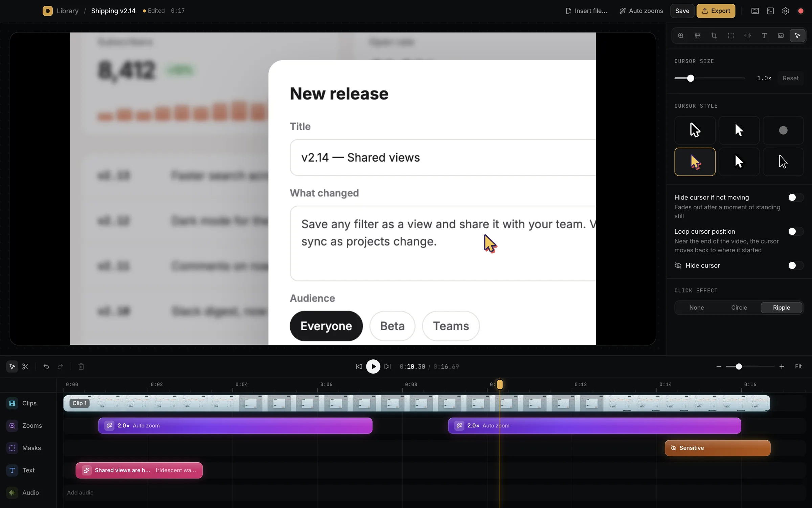Screen dimensions: 812x508
Task: Open the captions settings icon
Action: pos(781,36)
